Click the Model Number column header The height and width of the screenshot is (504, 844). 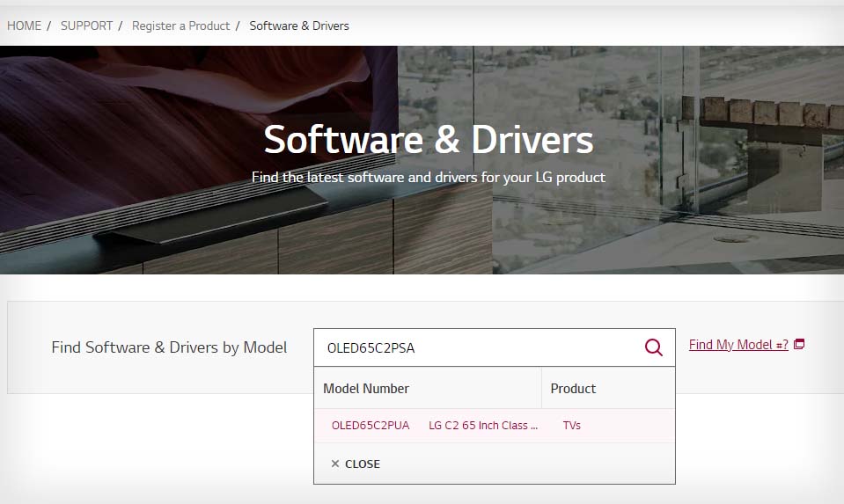[x=366, y=389]
